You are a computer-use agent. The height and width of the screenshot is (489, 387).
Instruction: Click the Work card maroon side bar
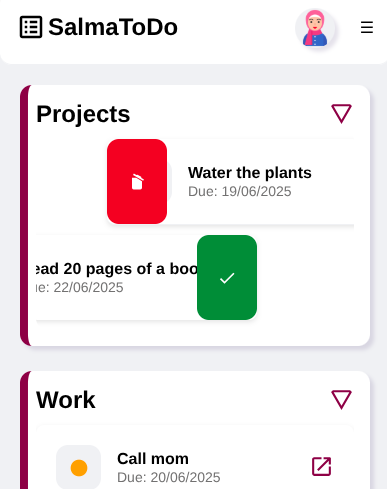tap(24, 430)
